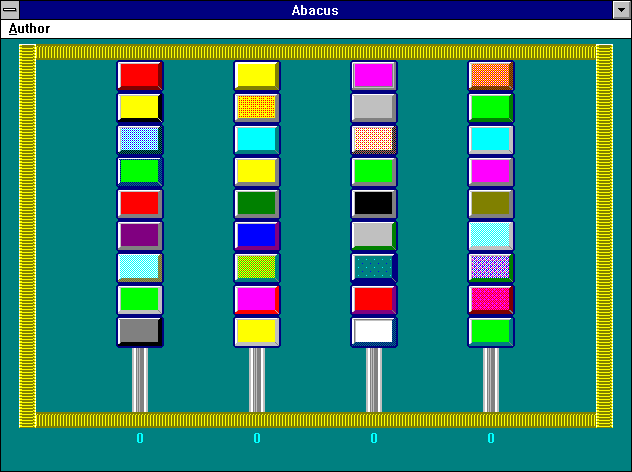
Task: Click the "0" counter under the fourth column
Action: (491, 438)
